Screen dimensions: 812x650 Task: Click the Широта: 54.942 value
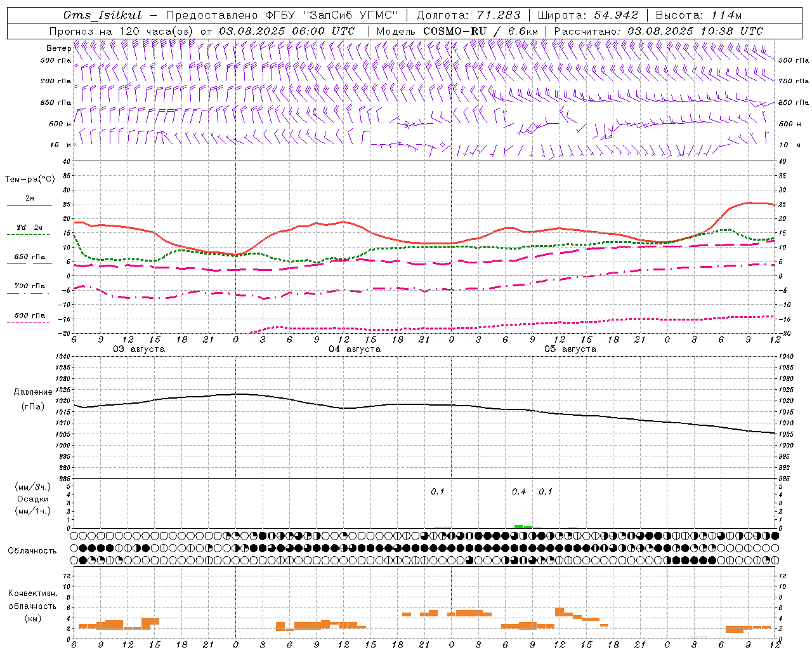pos(587,15)
